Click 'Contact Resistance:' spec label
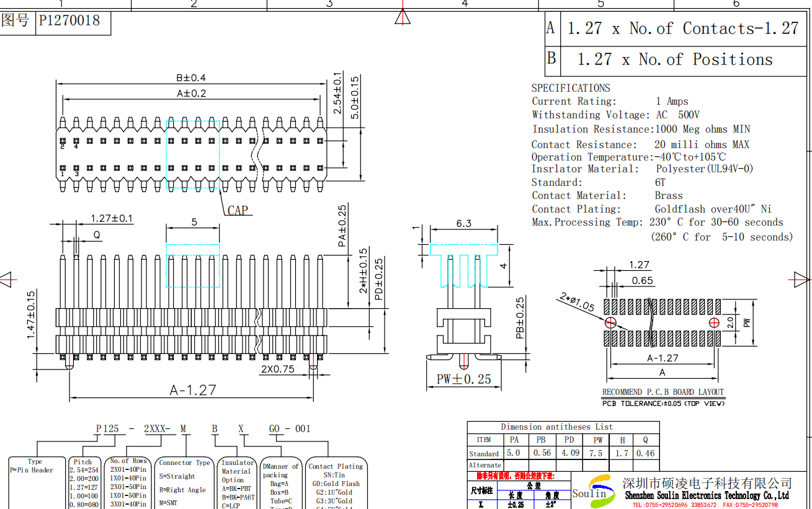This screenshot has height=509, width=812. tap(584, 144)
